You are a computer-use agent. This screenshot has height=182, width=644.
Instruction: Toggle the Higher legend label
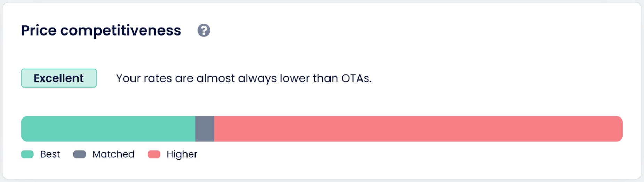pyautogui.click(x=182, y=154)
